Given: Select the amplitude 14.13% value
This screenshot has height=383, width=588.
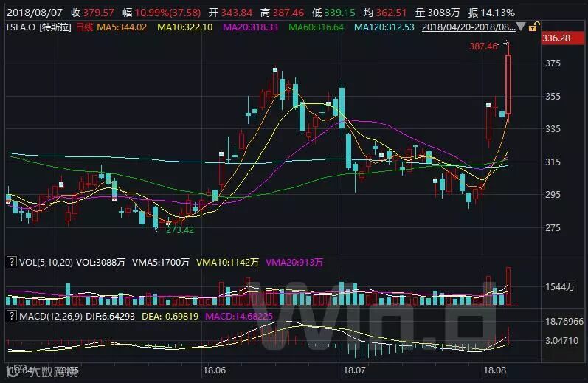Looking at the screenshot, I should [x=498, y=13].
